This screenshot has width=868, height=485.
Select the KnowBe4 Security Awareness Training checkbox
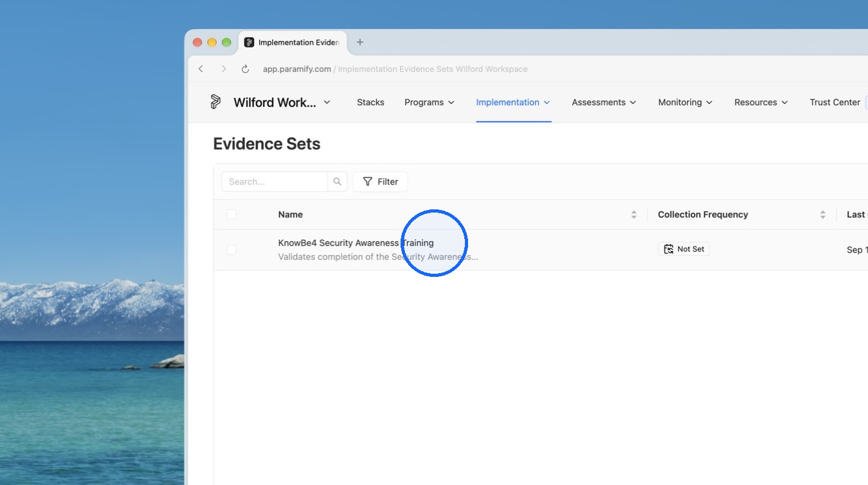232,250
